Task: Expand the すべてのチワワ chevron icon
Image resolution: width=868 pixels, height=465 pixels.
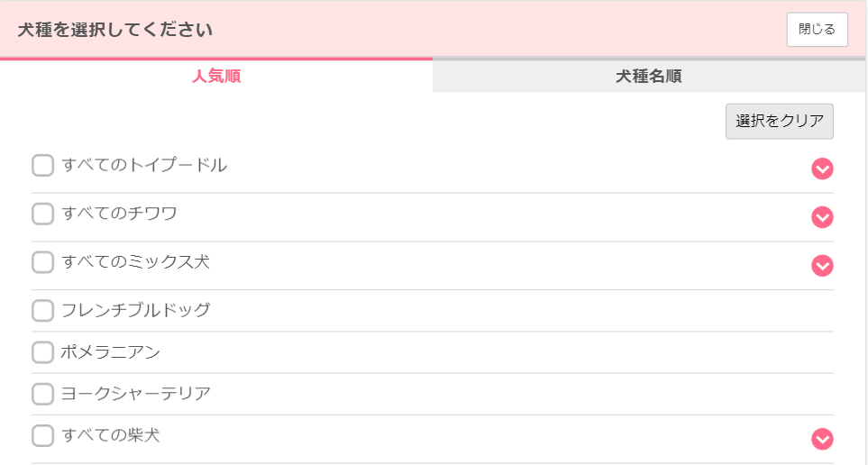Action: coord(822,217)
